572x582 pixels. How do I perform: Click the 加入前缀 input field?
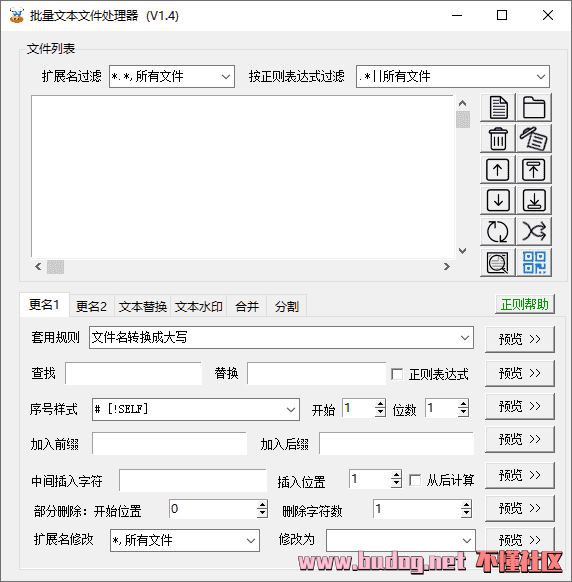[169, 444]
